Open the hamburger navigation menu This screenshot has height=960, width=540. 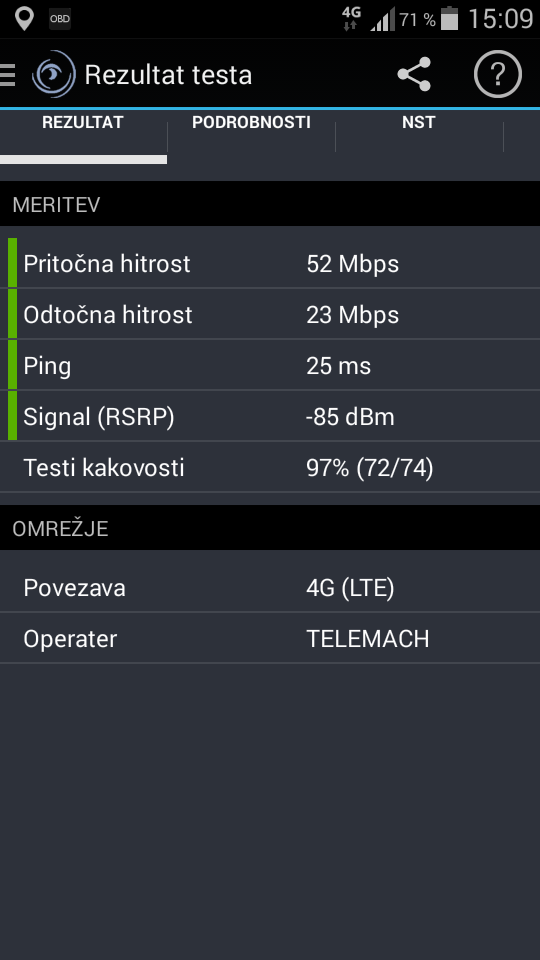(x=7, y=75)
